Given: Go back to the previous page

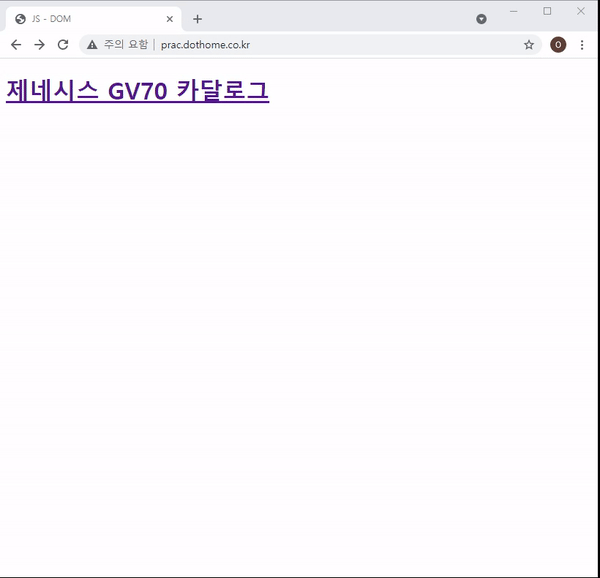Looking at the screenshot, I should point(16,45).
